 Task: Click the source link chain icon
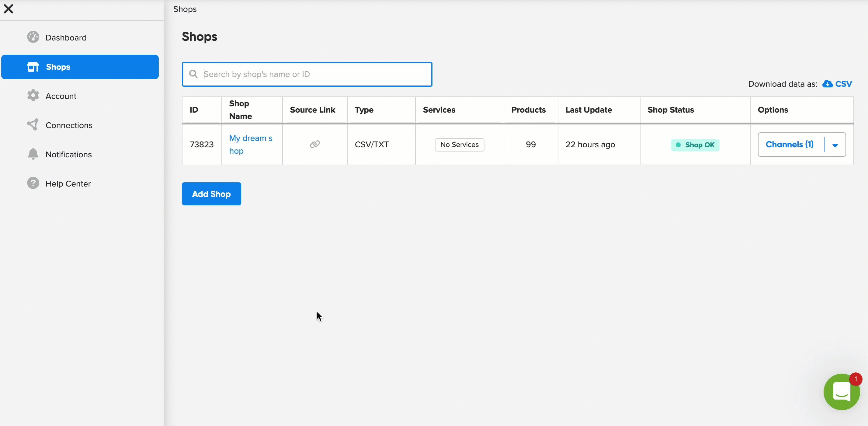click(315, 144)
